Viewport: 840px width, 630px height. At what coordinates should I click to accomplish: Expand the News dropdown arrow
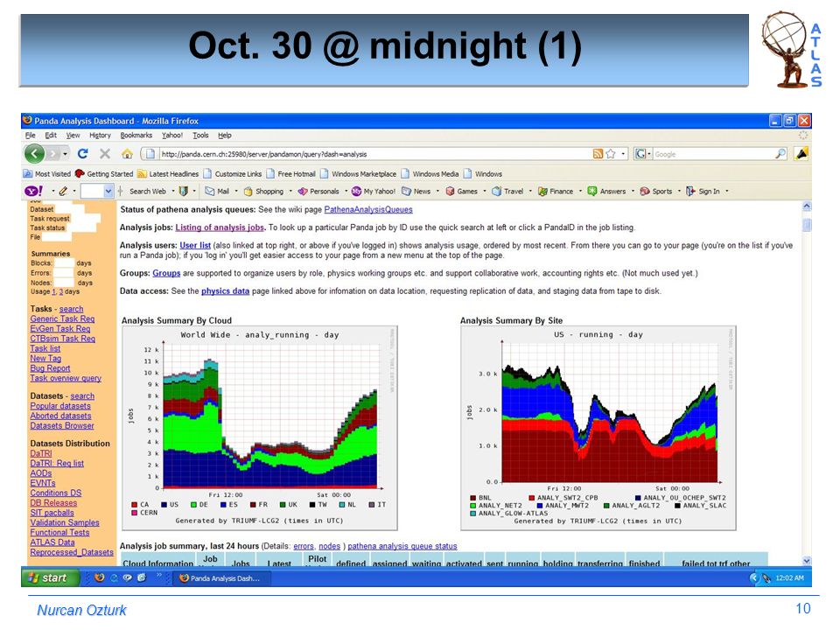coord(437,192)
